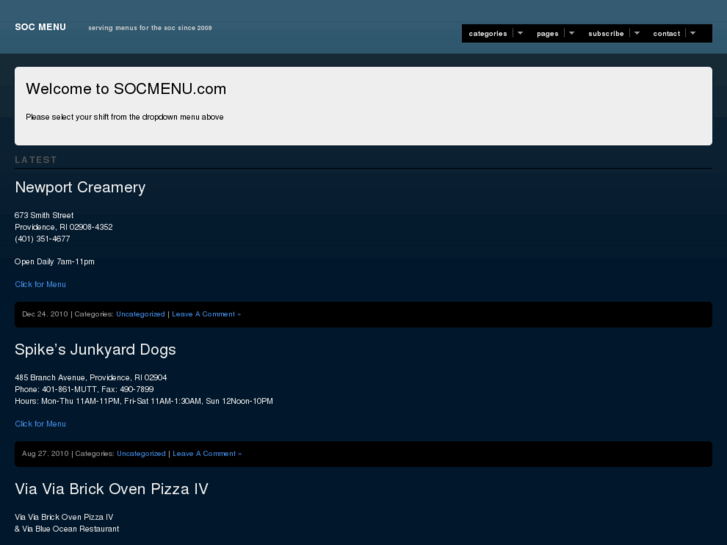Select phone number (401) 351-4677

point(42,239)
